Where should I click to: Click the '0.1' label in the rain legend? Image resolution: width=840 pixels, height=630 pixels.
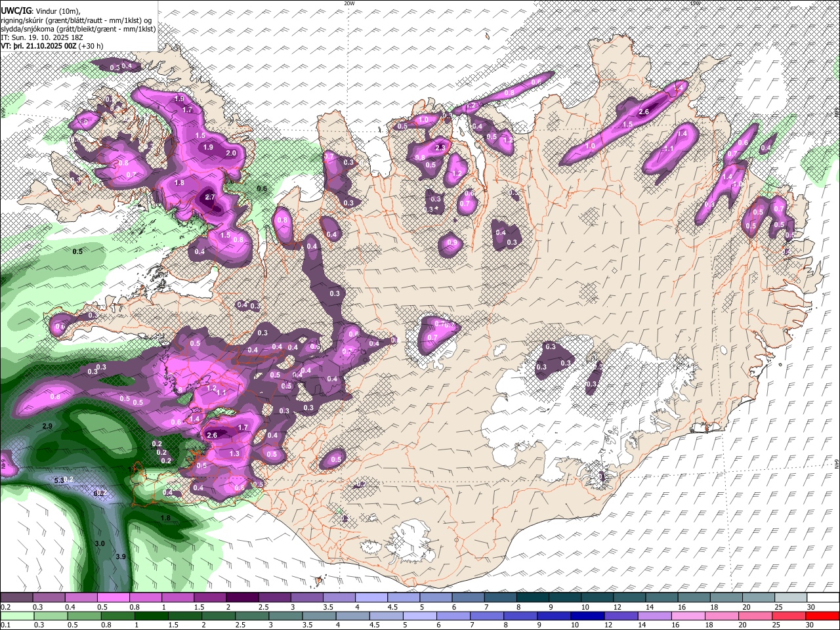[x=5, y=625]
